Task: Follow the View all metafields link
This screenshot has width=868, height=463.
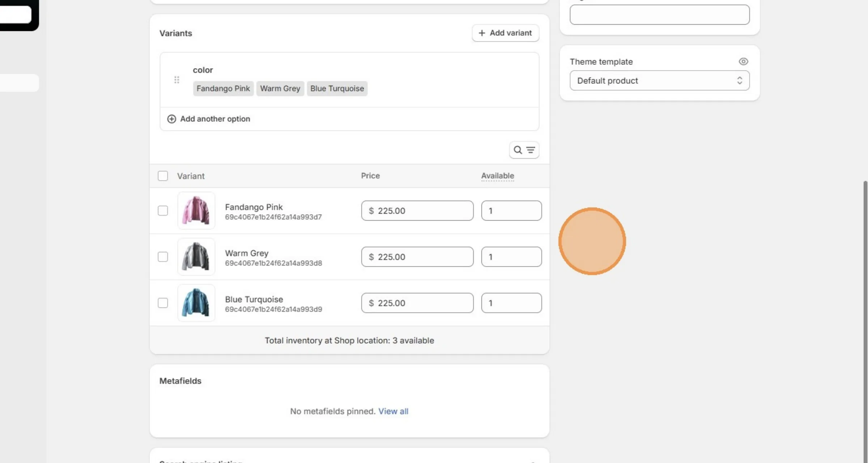Action: 393,411
